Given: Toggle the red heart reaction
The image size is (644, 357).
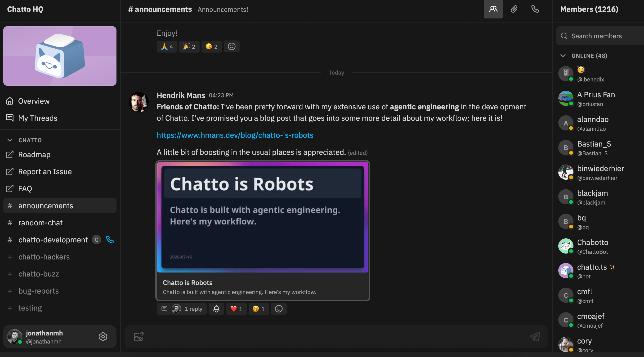Looking at the screenshot, I should click(x=236, y=309).
